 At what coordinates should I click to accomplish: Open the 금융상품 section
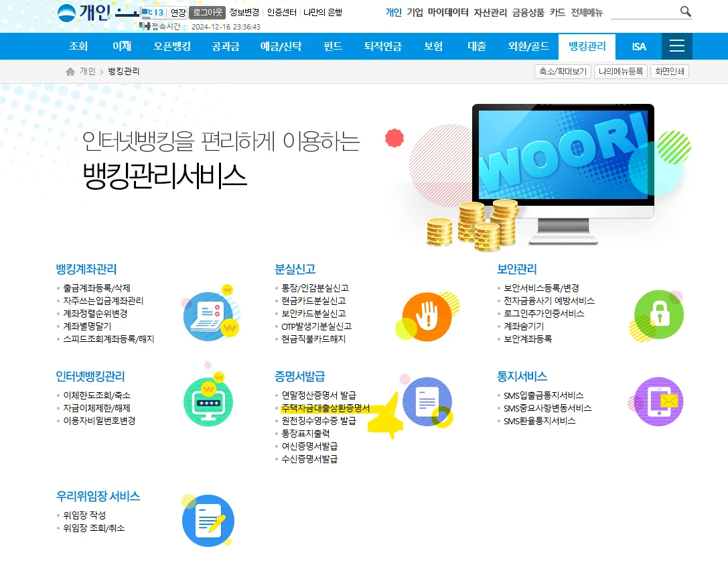click(x=528, y=13)
